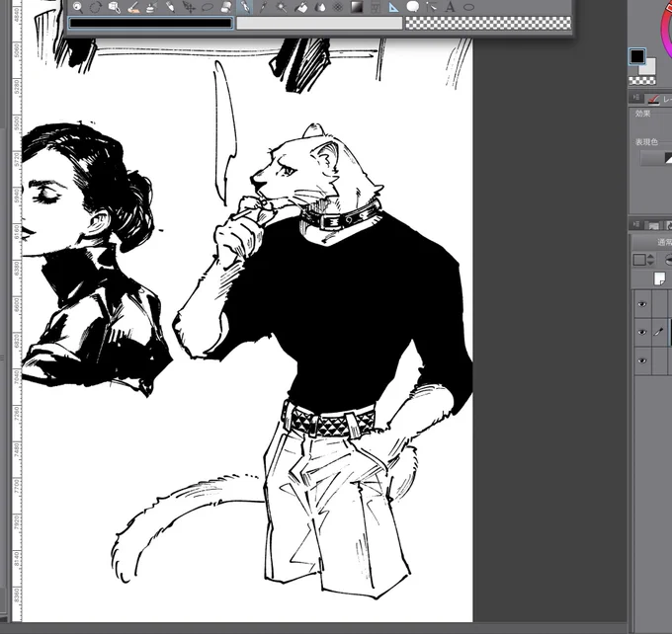Open the Layer panel menu icon
Image resolution: width=672 pixels, height=634 pixels.
(x=636, y=224)
